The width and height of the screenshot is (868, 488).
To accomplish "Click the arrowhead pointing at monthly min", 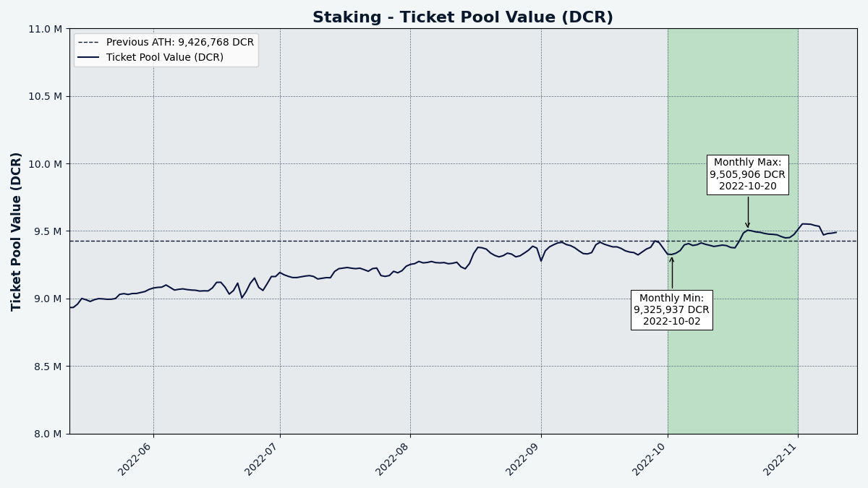I will [672, 261].
